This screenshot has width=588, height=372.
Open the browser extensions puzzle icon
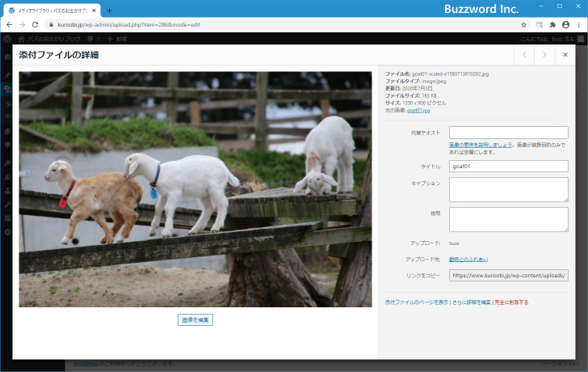(x=552, y=25)
